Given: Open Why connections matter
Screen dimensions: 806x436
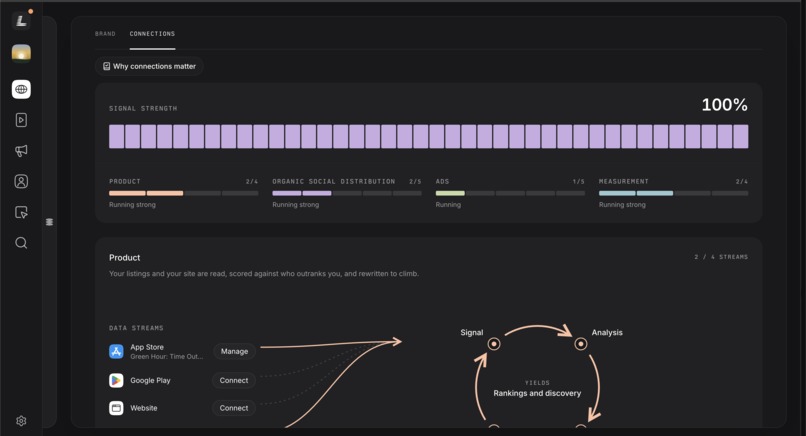Looking at the screenshot, I should click(149, 66).
